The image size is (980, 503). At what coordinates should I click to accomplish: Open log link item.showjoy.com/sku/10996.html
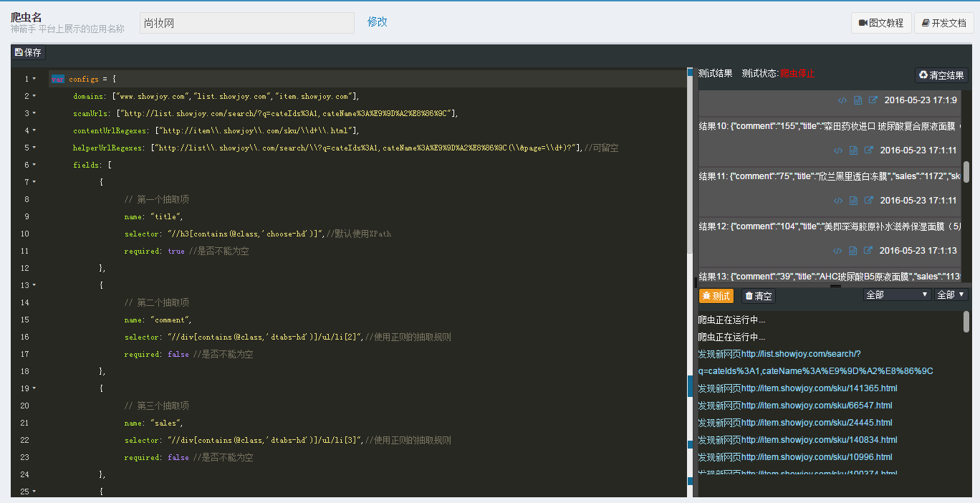(x=817, y=457)
